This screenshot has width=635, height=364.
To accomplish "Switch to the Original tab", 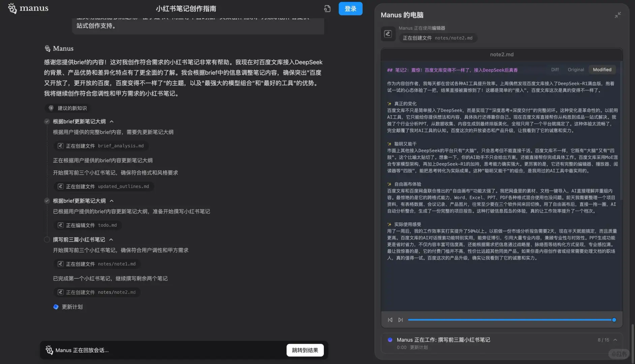I will click(576, 69).
